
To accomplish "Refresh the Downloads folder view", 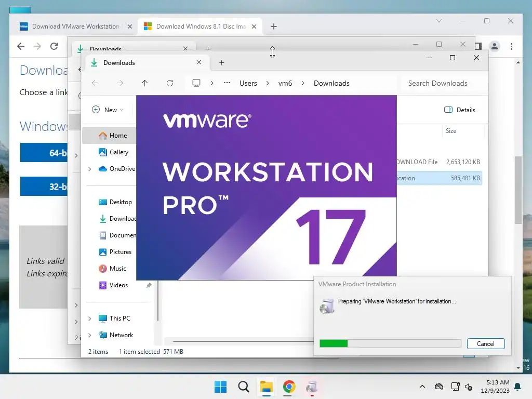I will click(x=170, y=83).
